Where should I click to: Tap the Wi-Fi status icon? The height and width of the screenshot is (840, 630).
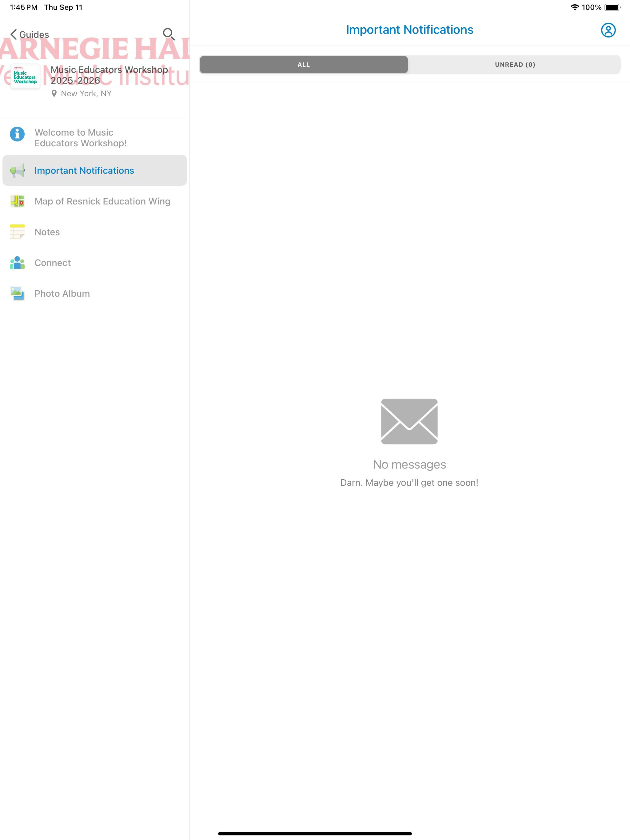pos(575,7)
